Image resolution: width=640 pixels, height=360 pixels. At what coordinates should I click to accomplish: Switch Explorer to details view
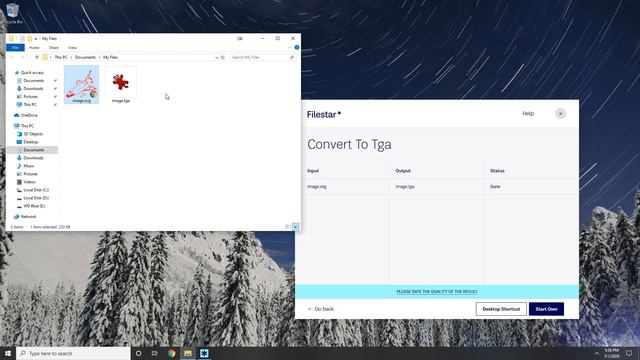(x=287, y=227)
